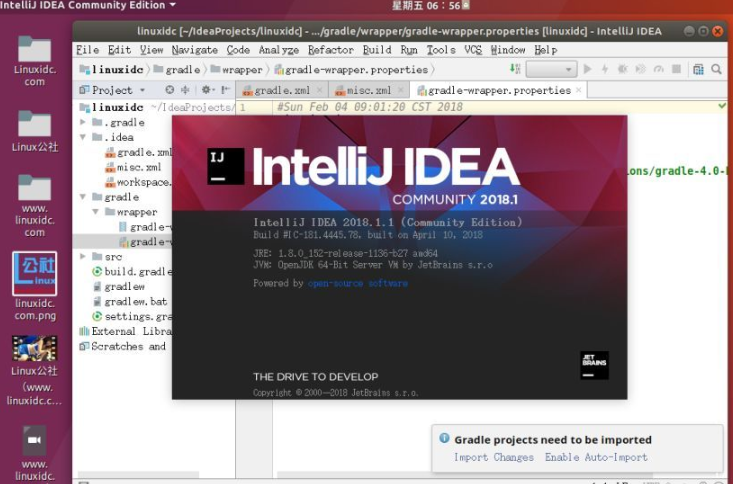733x484 pixels.
Task: Expand the src folder arrow
Action: tap(83, 256)
